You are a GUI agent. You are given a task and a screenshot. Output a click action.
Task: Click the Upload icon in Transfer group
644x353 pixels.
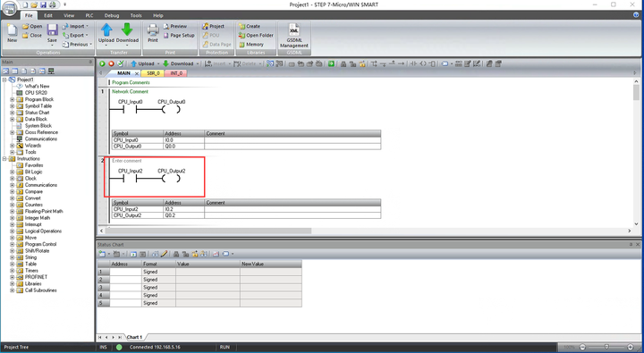106,32
